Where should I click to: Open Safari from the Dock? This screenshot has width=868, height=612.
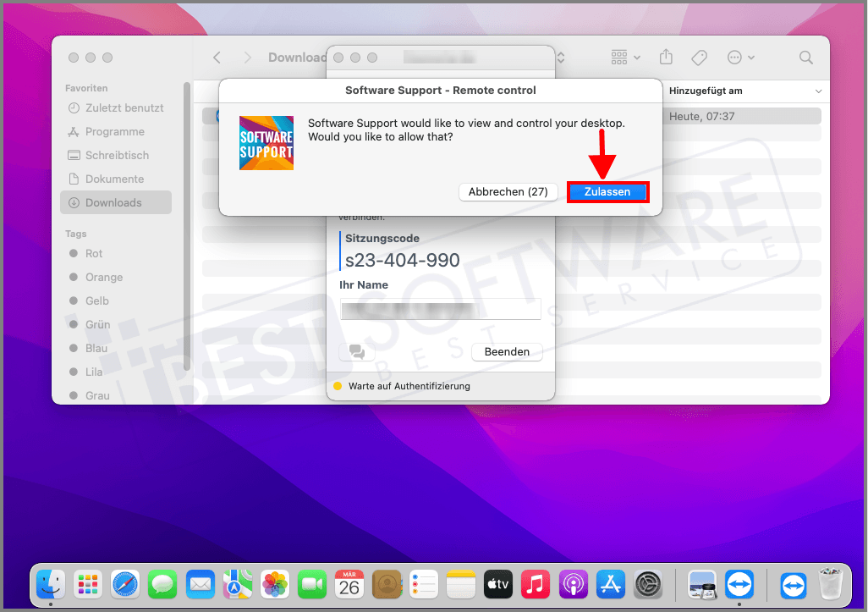(x=125, y=584)
